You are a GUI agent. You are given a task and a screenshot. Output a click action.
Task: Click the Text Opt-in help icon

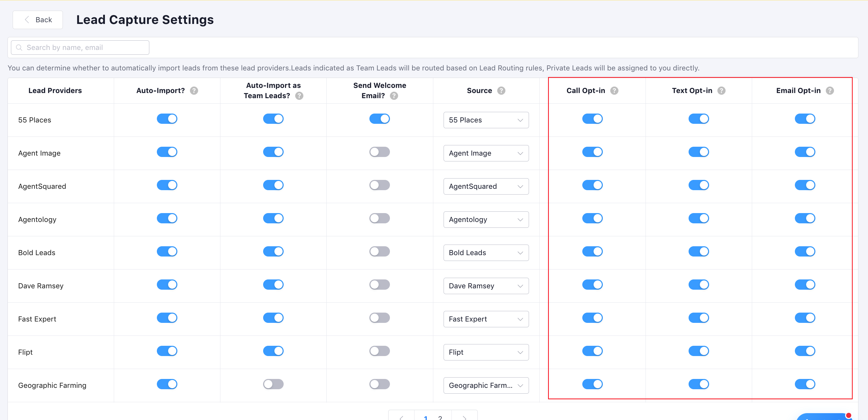tap(721, 91)
